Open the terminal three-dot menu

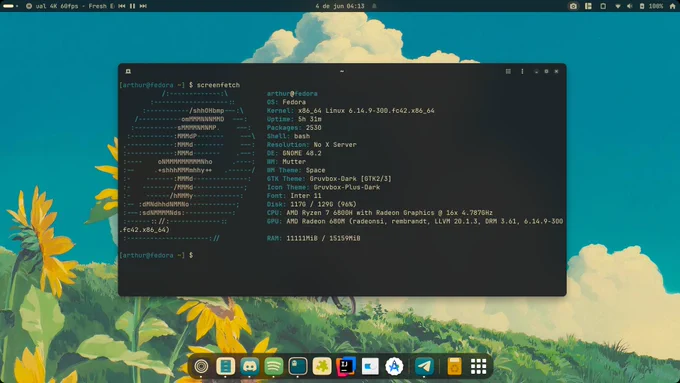pyautogui.click(x=522, y=71)
